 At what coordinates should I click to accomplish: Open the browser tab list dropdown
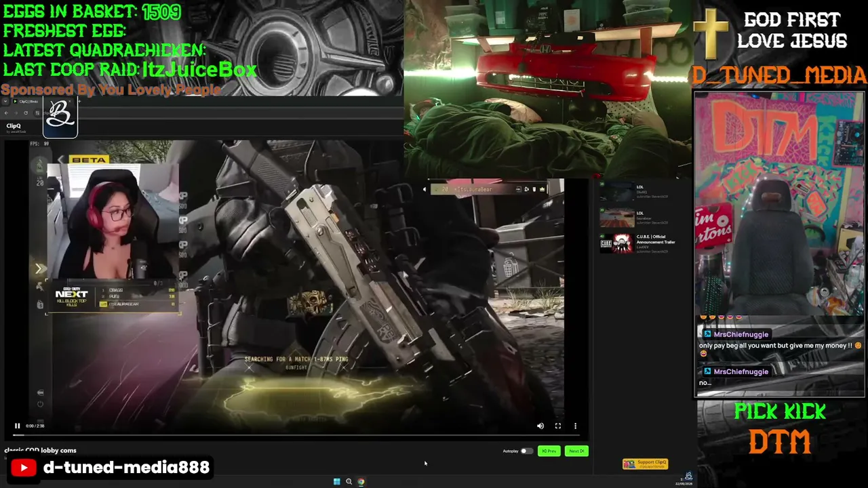[5, 102]
